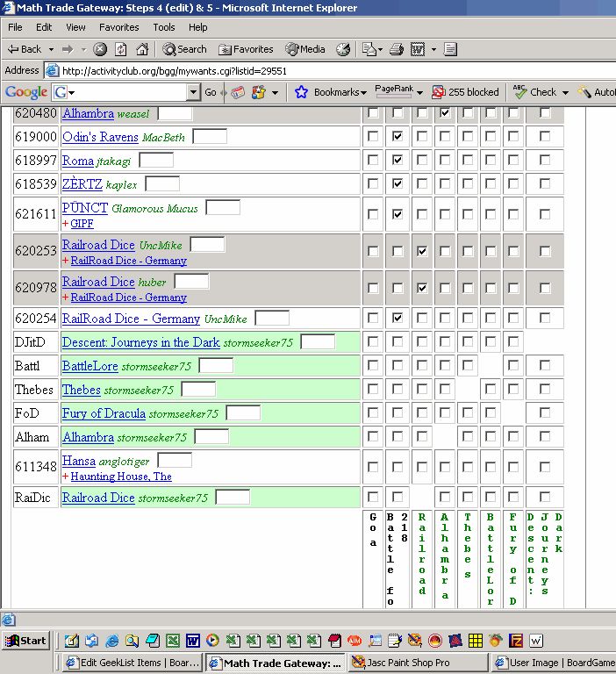The image size is (616, 674).
Task: Open the Search pane in toolbar
Action: point(184,50)
